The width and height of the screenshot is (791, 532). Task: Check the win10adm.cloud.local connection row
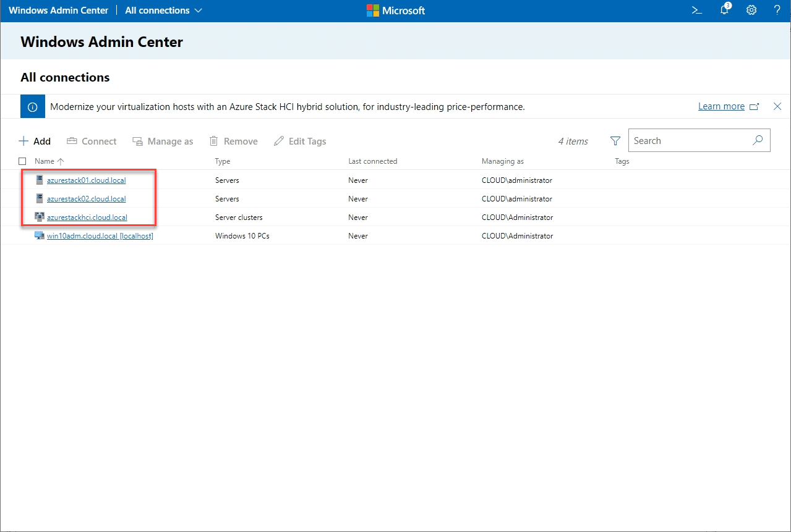[x=22, y=235]
